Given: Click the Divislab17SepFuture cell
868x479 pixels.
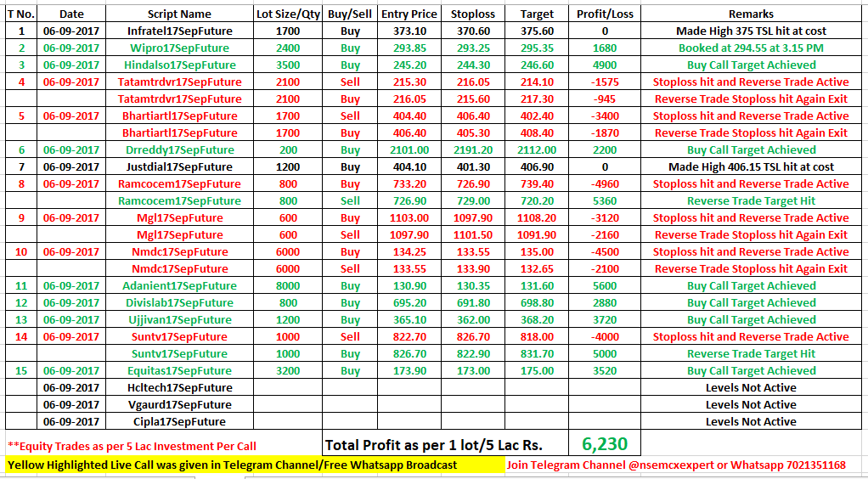Looking at the screenshot, I should 179,303.
